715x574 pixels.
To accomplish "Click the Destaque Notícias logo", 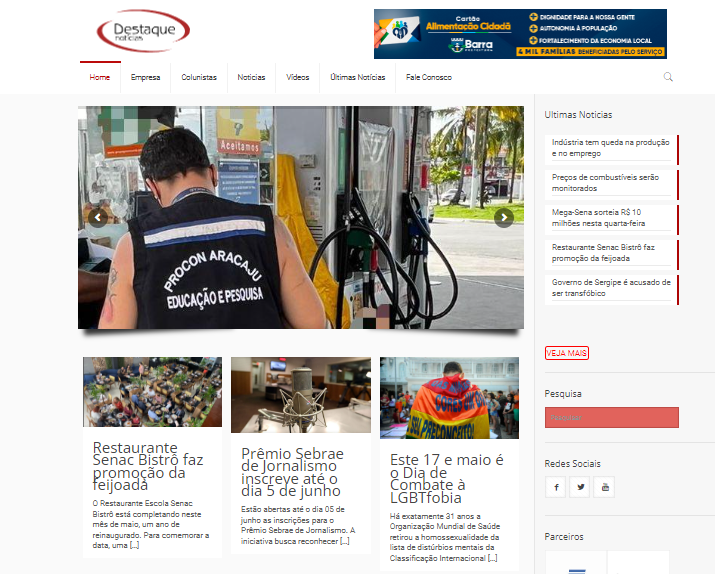I will [x=143, y=31].
